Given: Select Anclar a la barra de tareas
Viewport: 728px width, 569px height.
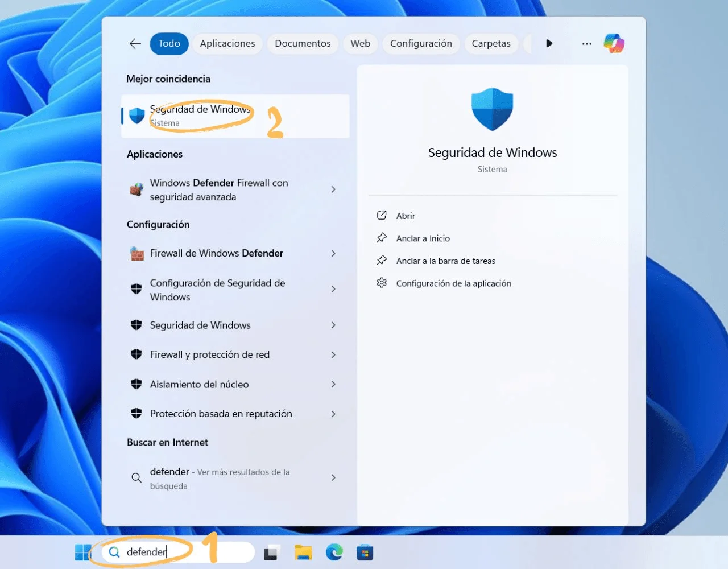Looking at the screenshot, I should pyautogui.click(x=445, y=261).
